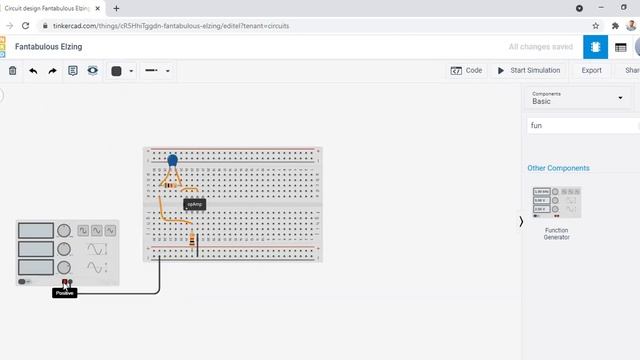The image size is (640, 360).
Task: Click the middle knob of function generator
Action: pyautogui.click(x=64, y=249)
